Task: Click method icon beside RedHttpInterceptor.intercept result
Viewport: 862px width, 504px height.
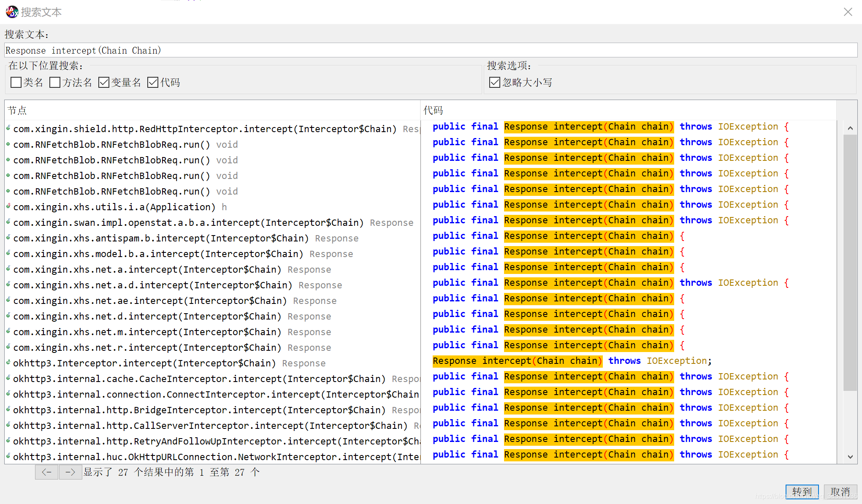Action: (8, 128)
